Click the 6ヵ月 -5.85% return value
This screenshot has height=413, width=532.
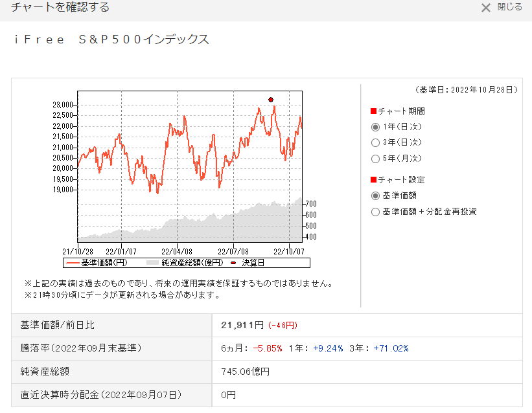click(251, 348)
